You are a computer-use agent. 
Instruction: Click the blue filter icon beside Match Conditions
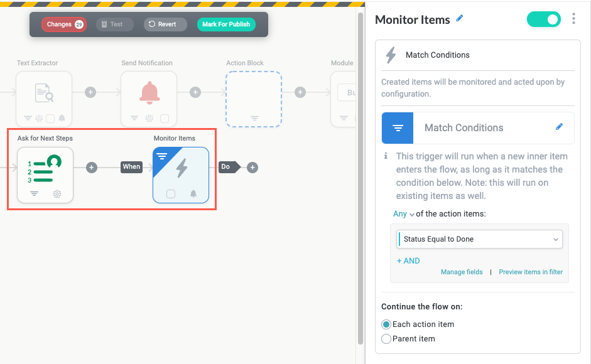(x=398, y=127)
